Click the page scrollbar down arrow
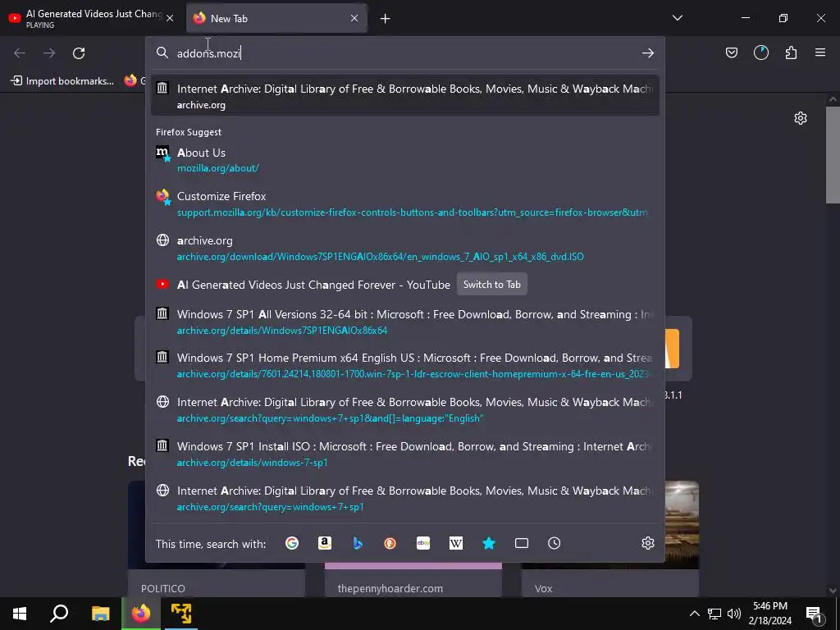The width and height of the screenshot is (840, 630). pos(833,591)
